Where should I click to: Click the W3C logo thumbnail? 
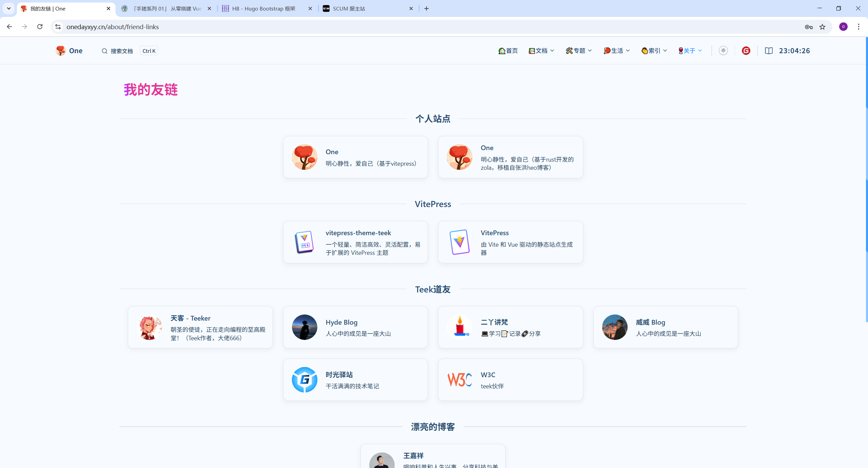pos(459,380)
